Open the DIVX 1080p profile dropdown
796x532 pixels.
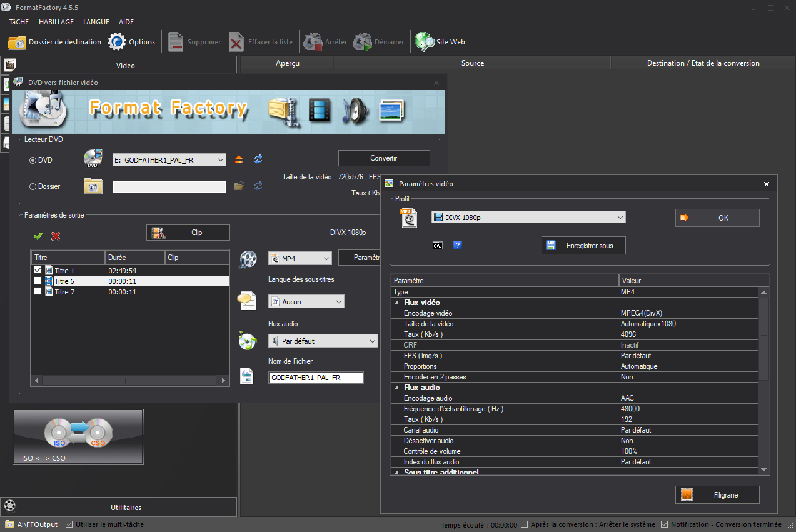[x=528, y=217]
